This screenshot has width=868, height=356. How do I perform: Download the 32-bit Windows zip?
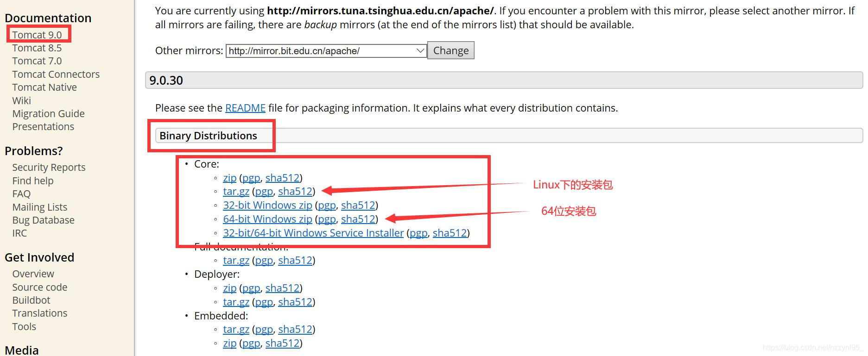(x=267, y=205)
